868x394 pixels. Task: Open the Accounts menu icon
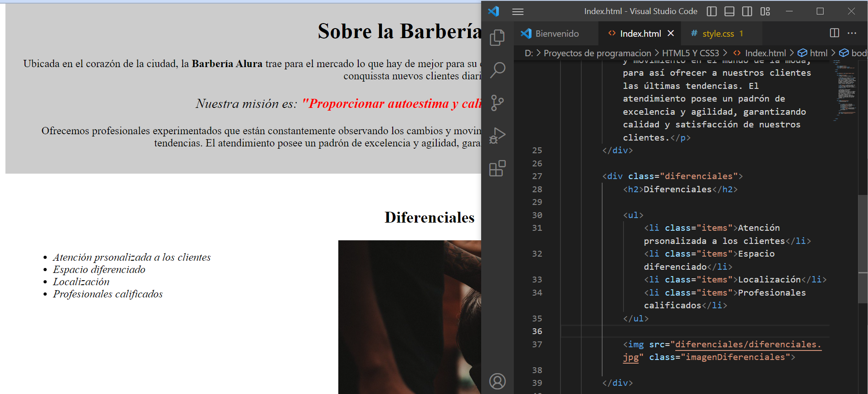coord(497,381)
